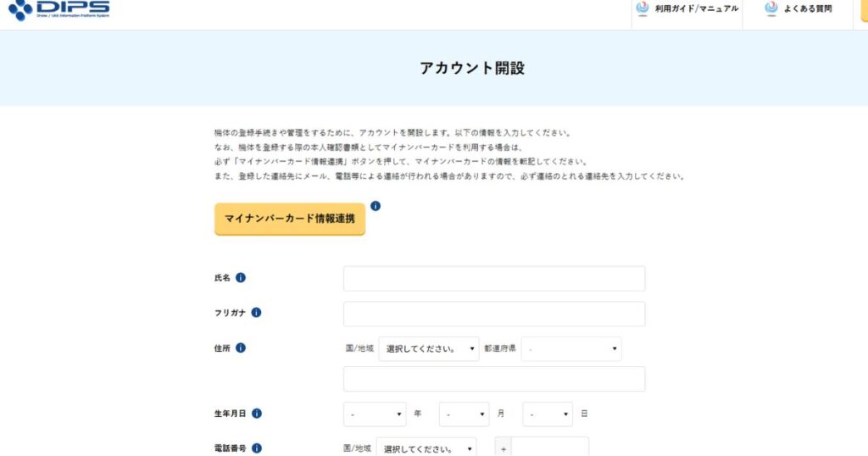Click the phone number input field
868x456 pixels.
[549, 448]
